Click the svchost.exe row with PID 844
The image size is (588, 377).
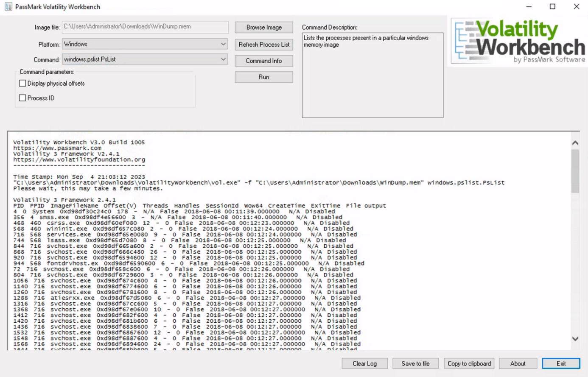coord(183,246)
